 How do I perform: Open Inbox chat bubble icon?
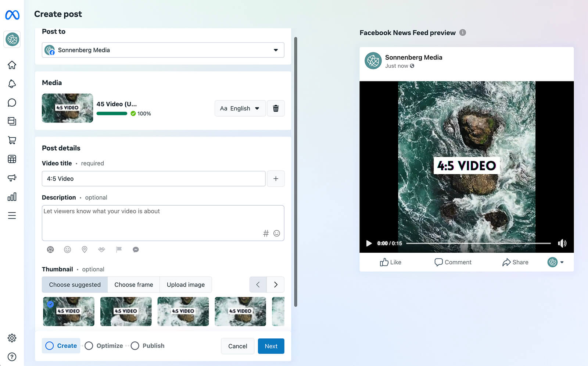12,103
